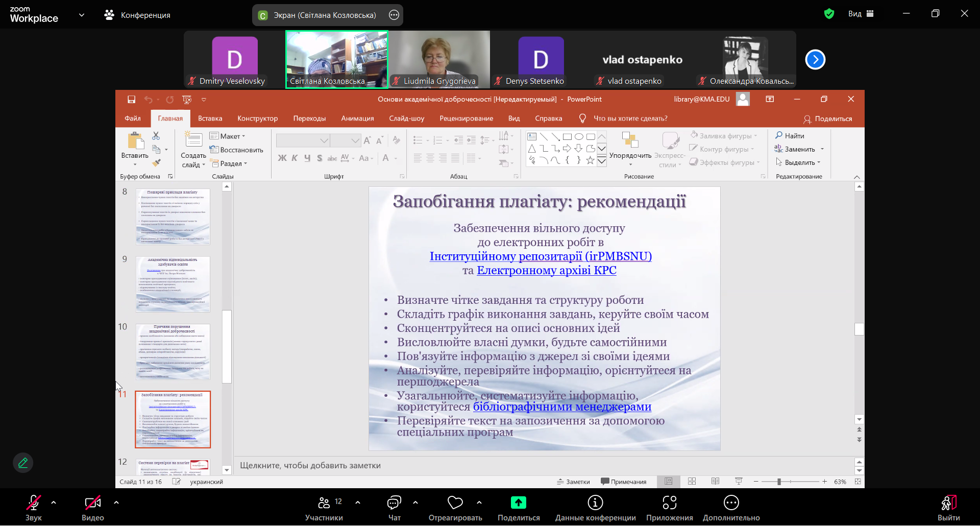Open the Електронному архіві КРС link
Image resolution: width=980 pixels, height=526 pixels.
pos(547,270)
